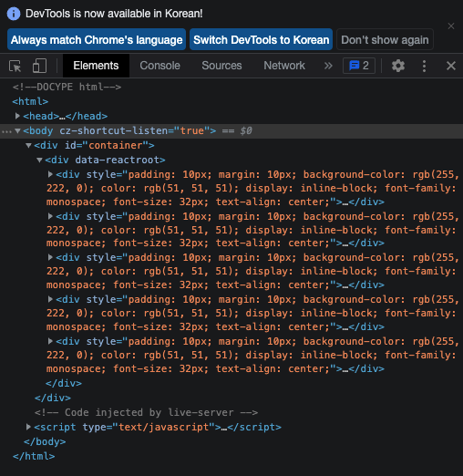Click the "container" id attribute value
This screenshot has height=476, width=463.
[116, 145]
